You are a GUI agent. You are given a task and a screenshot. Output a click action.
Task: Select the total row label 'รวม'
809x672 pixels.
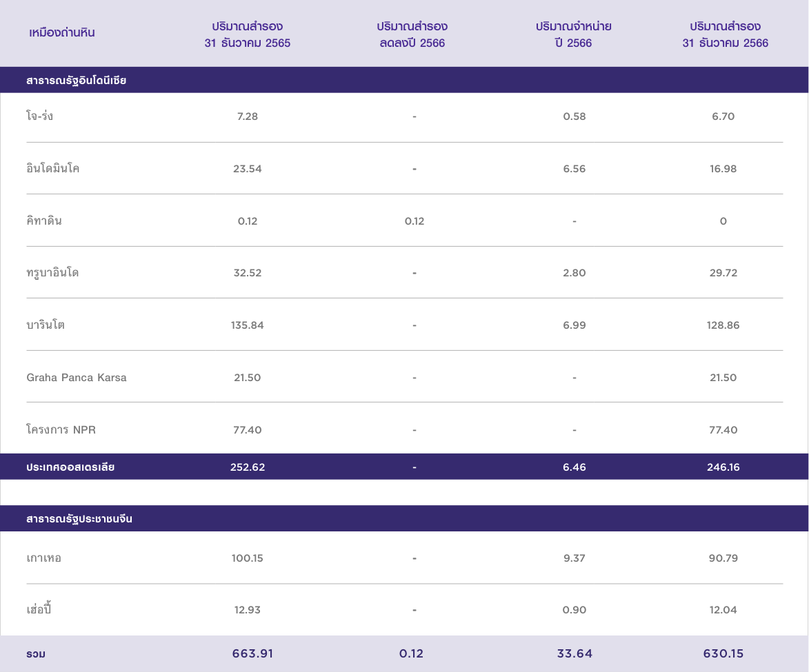(36, 654)
